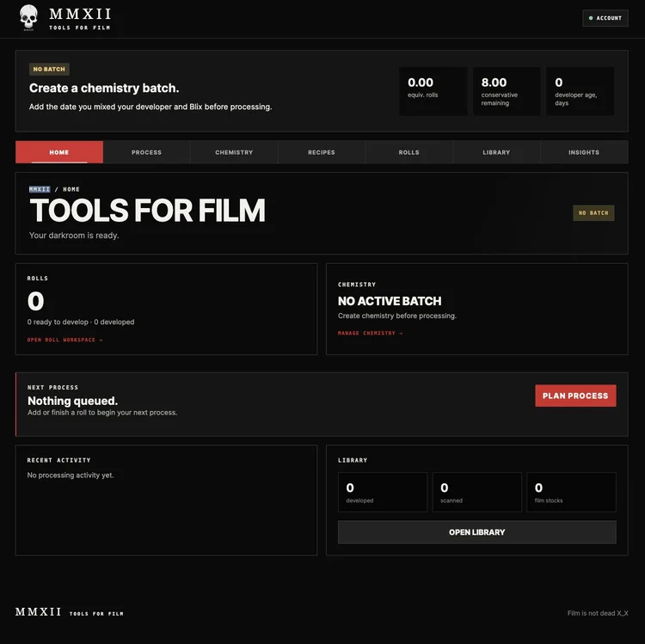645x644 pixels.
Task: Click the Nothing queued heading
Action: pos(73,401)
